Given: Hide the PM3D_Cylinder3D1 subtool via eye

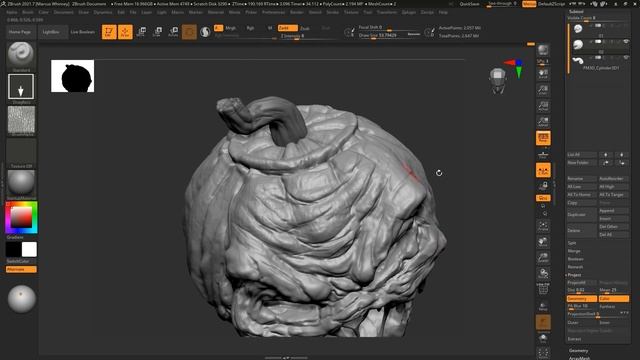Looking at the screenshot, I should click(626, 58).
